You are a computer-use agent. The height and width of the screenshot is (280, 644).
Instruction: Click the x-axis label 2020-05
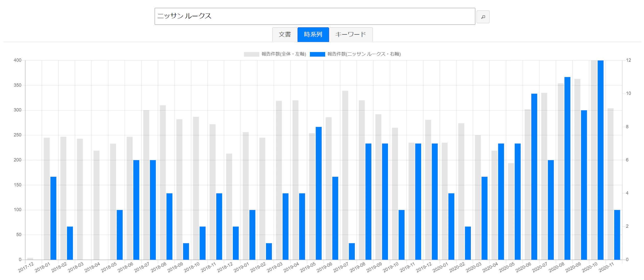pos(507,267)
